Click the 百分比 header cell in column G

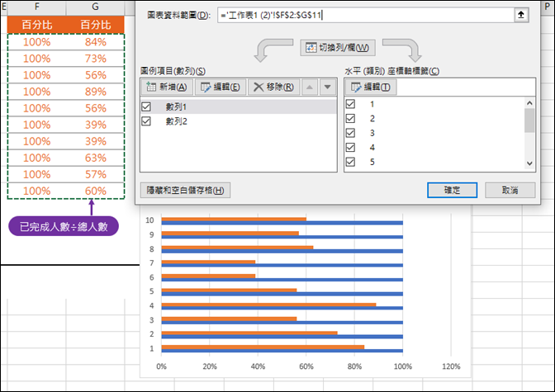pos(95,25)
